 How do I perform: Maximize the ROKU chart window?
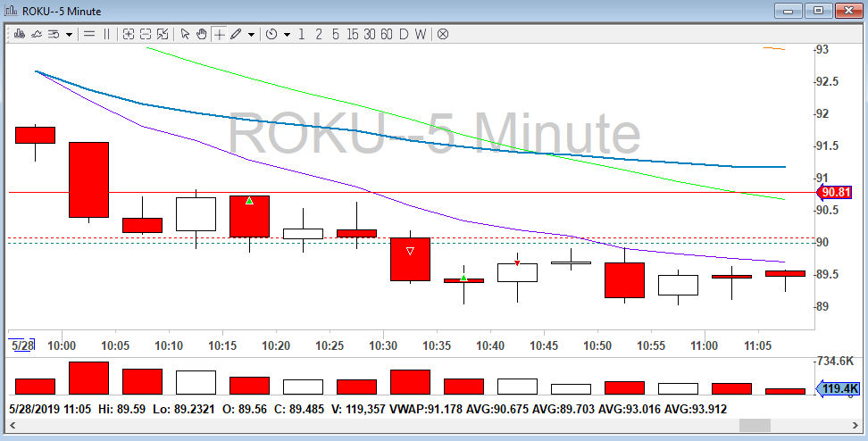(818, 11)
